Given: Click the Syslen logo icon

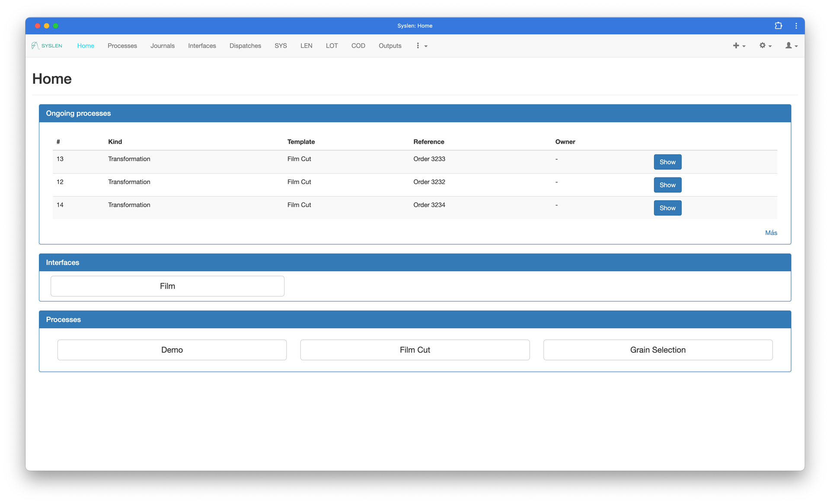Looking at the screenshot, I should pos(35,46).
